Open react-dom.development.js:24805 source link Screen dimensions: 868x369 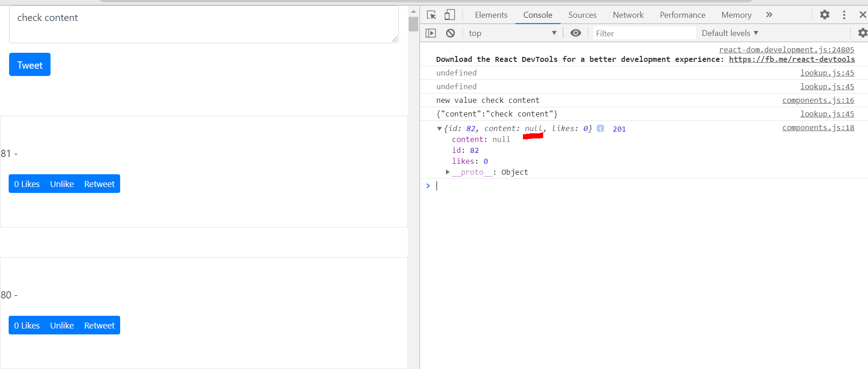787,50
